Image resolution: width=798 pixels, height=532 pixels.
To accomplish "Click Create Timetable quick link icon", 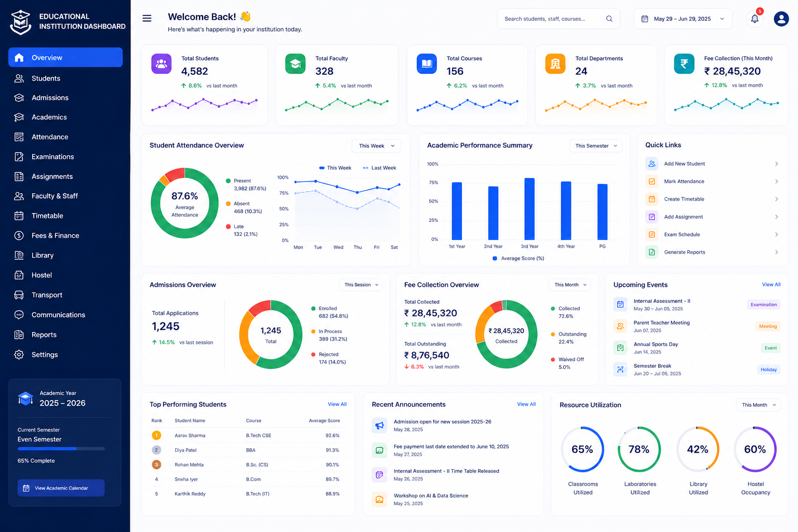I will (x=651, y=199).
